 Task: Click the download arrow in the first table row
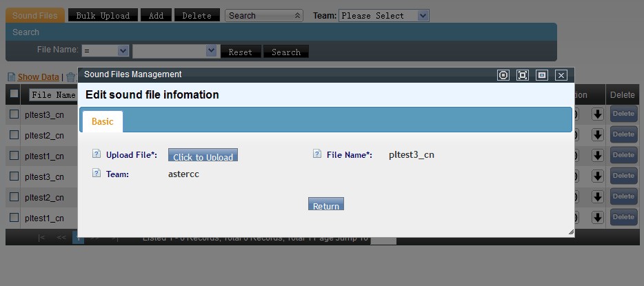[598, 114]
